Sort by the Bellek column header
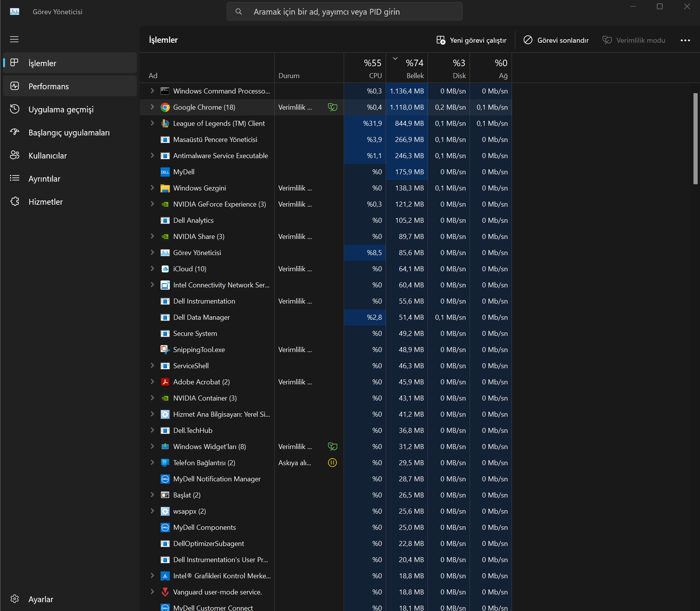Screen dimensions: 700x611 407,68
